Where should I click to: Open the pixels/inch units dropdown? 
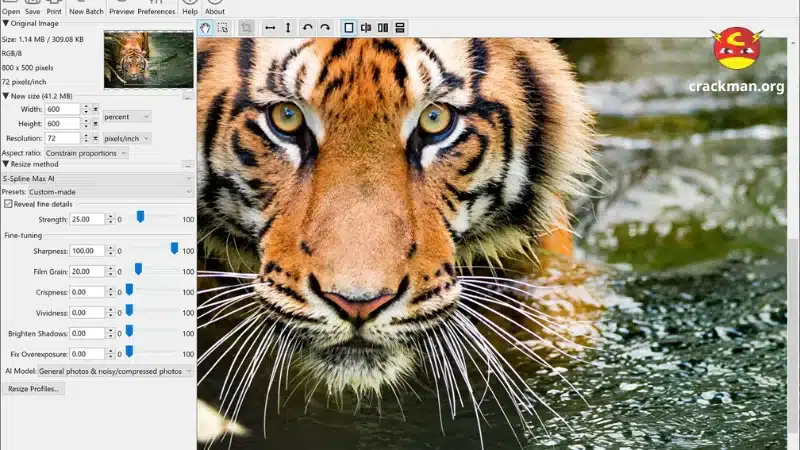[x=127, y=138]
